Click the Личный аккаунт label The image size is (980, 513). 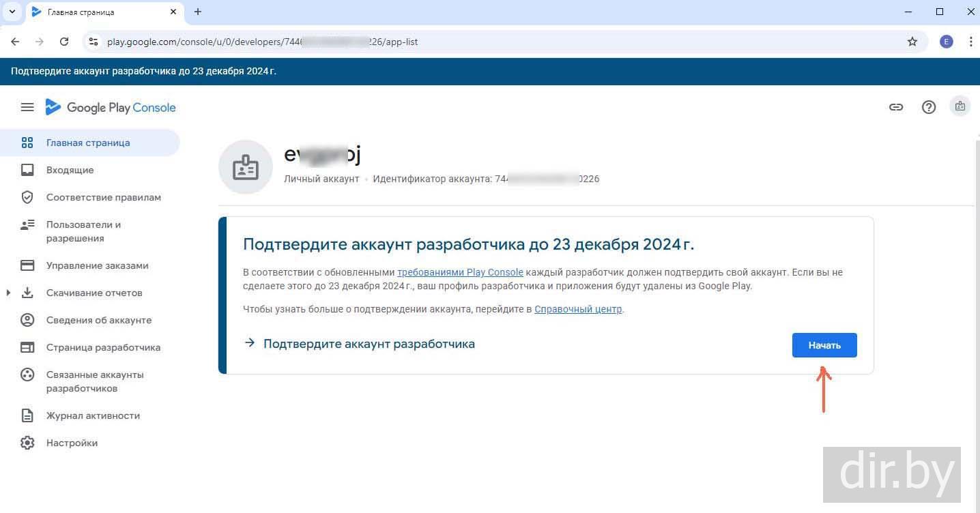point(321,179)
